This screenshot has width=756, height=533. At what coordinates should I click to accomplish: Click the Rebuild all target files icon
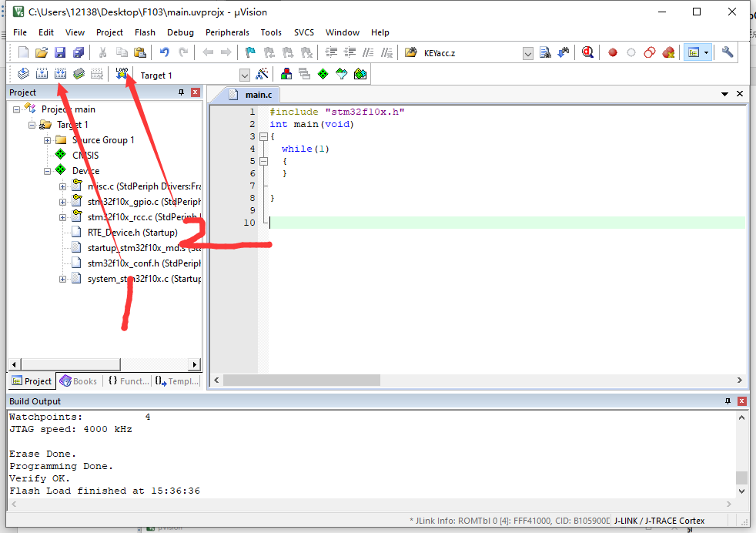click(60, 75)
